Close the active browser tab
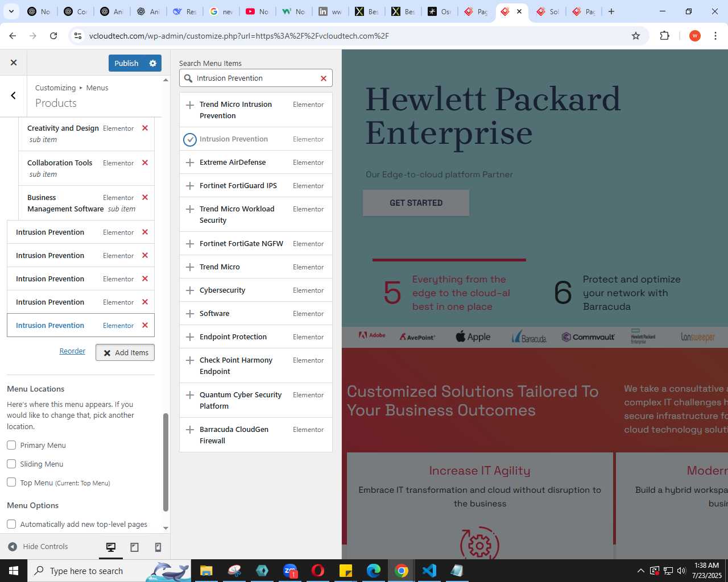 coord(519,11)
